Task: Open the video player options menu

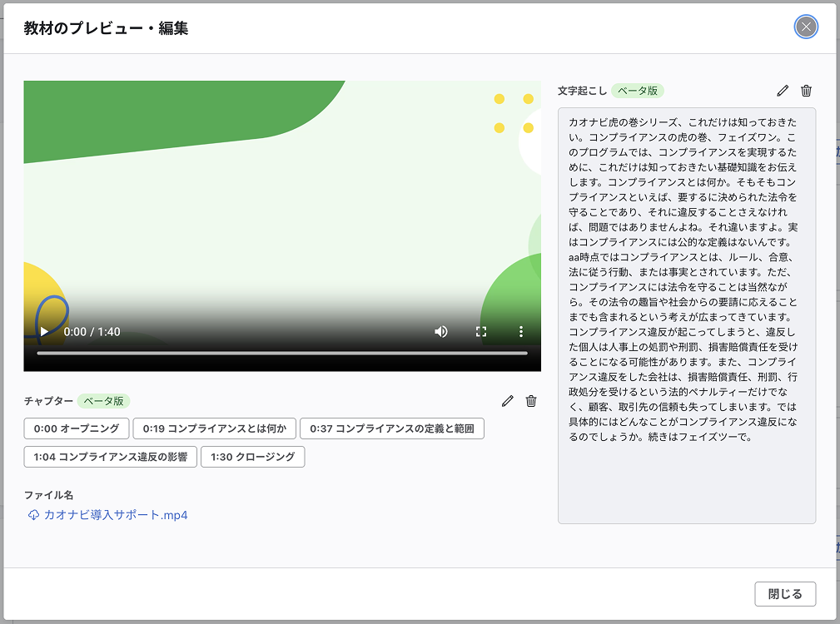Action: point(520,331)
